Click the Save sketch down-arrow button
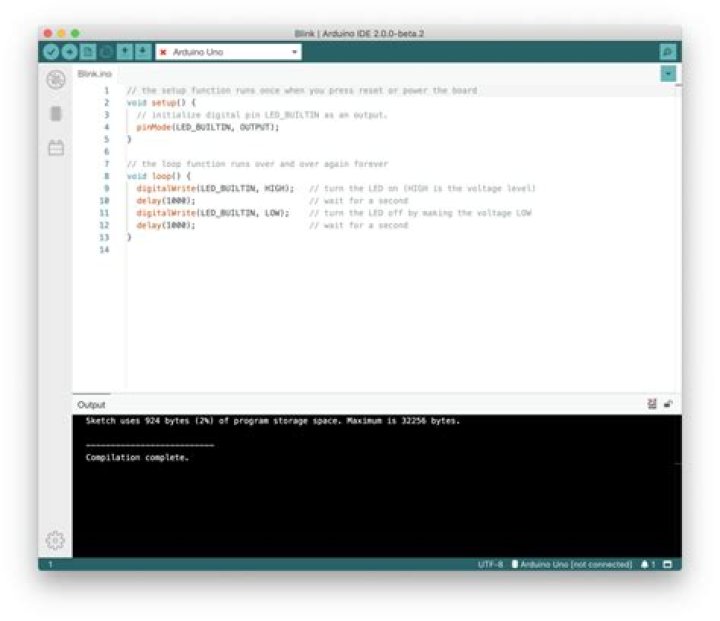The width and height of the screenshot is (720, 621). 143,52
